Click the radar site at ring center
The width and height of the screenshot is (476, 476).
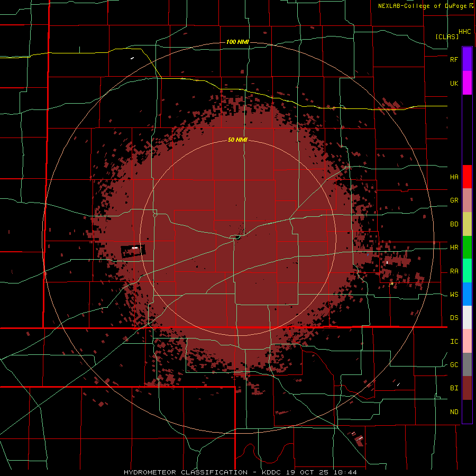pyautogui.click(x=238, y=237)
